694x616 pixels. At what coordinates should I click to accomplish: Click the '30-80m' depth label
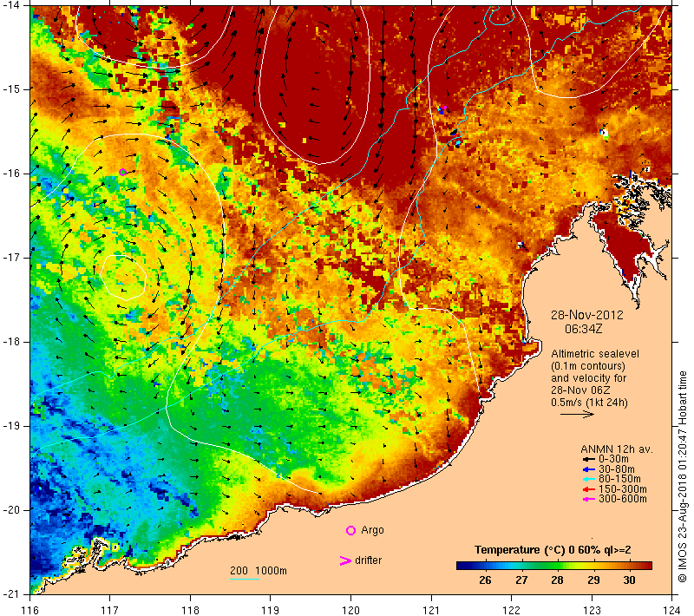point(617,469)
